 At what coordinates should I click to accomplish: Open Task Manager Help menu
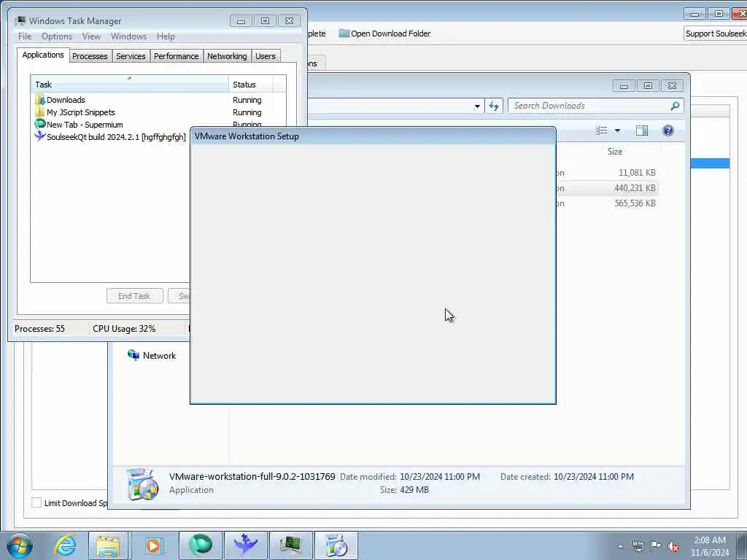click(166, 36)
